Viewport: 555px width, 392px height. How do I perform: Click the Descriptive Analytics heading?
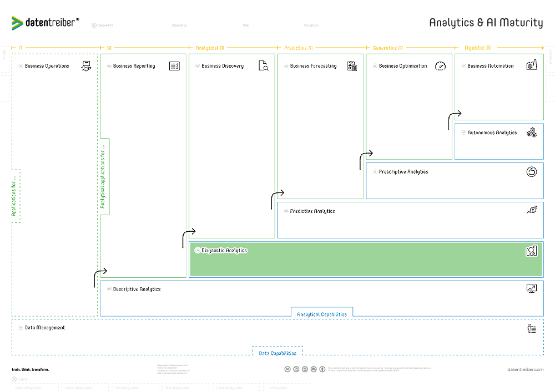(x=137, y=289)
